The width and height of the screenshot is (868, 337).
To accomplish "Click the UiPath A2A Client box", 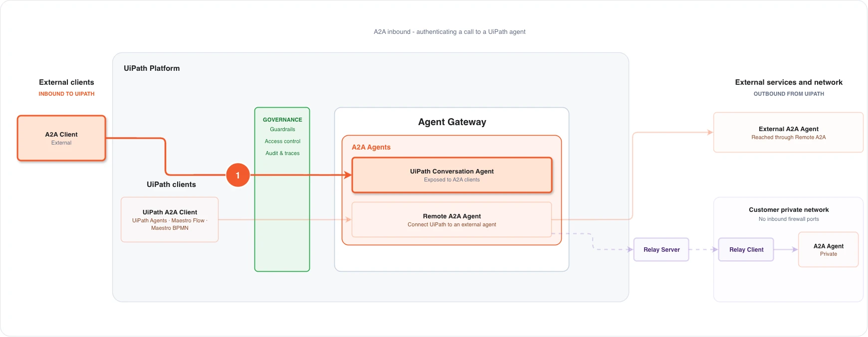I will coord(170,220).
